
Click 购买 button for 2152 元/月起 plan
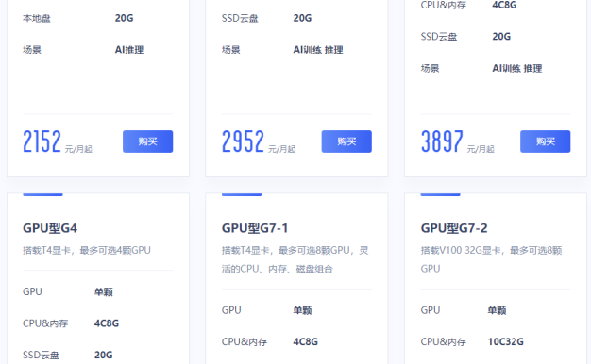[x=147, y=141]
